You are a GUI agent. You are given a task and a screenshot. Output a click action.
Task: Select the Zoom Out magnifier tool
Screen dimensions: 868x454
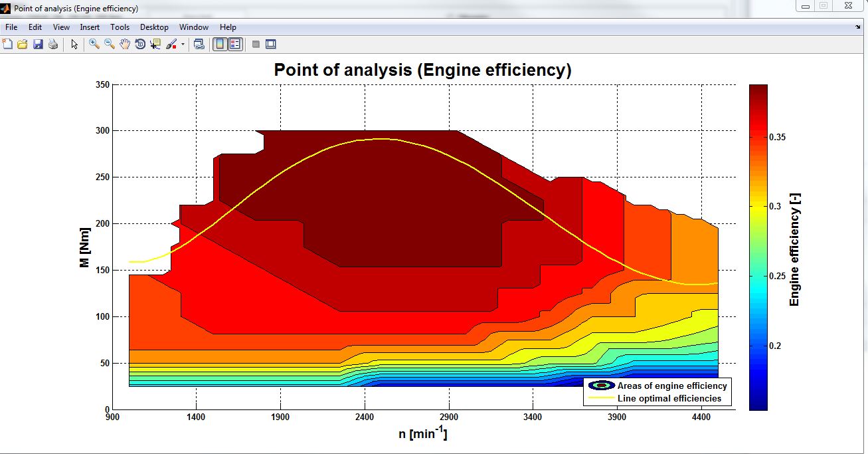[110, 45]
